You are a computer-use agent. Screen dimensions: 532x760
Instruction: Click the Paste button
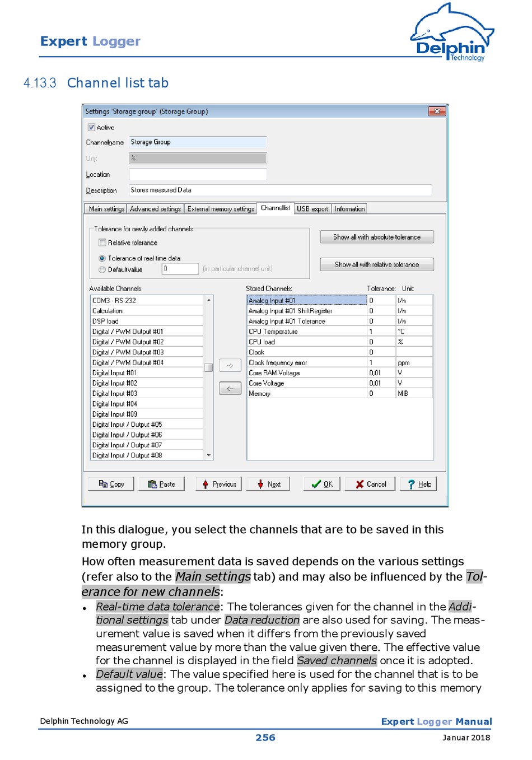pos(161,484)
